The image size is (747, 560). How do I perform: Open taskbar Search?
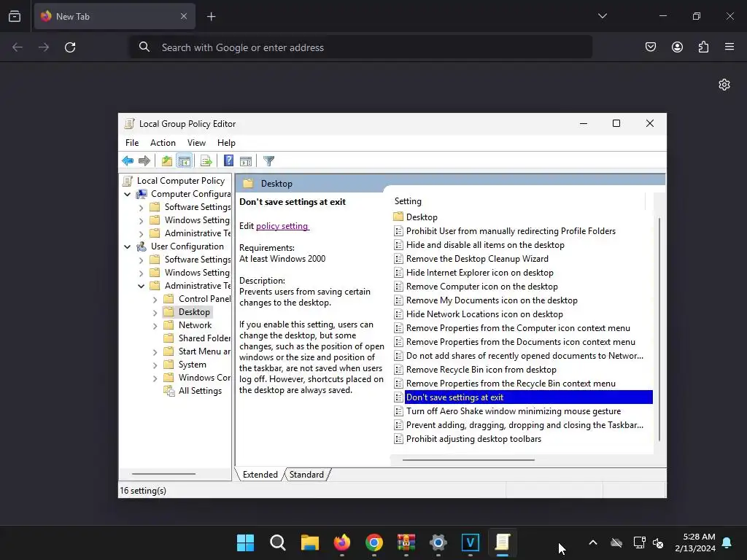[x=278, y=542]
